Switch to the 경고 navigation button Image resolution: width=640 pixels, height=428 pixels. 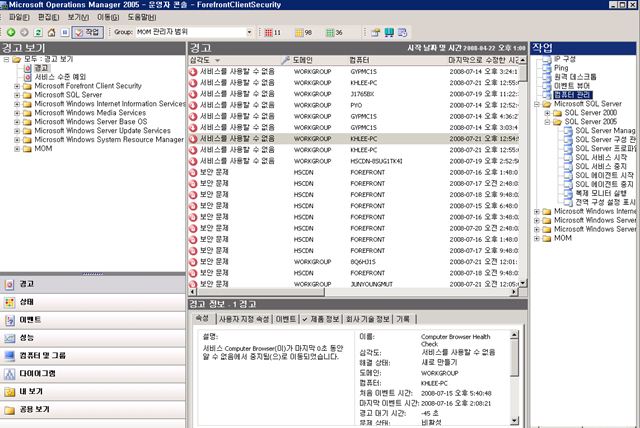[93, 284]
